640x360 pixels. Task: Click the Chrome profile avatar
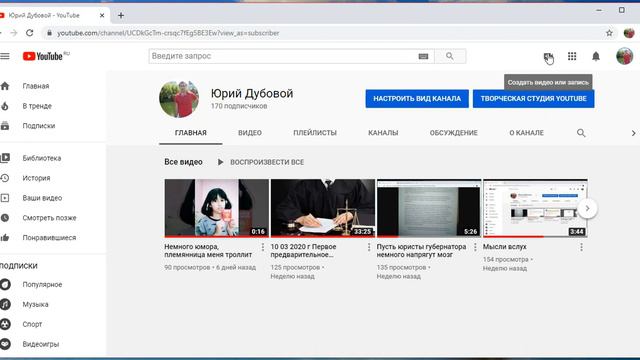coord(629,33)
